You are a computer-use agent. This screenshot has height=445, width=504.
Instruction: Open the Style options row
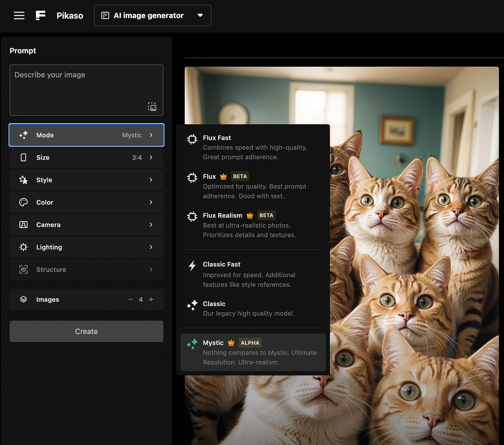pyautogui.click(x=87, y=180)
